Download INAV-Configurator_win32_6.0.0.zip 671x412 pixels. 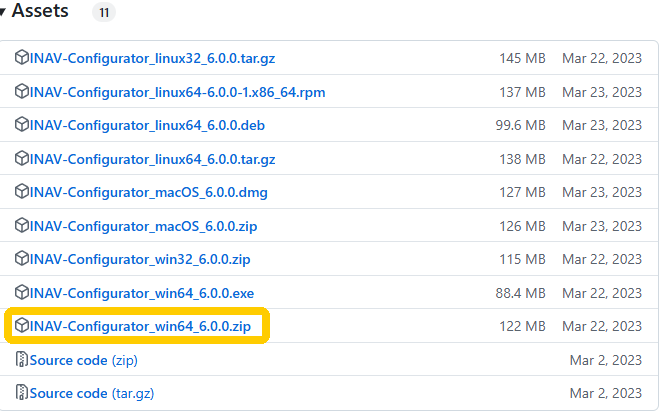tap(140, 259)
